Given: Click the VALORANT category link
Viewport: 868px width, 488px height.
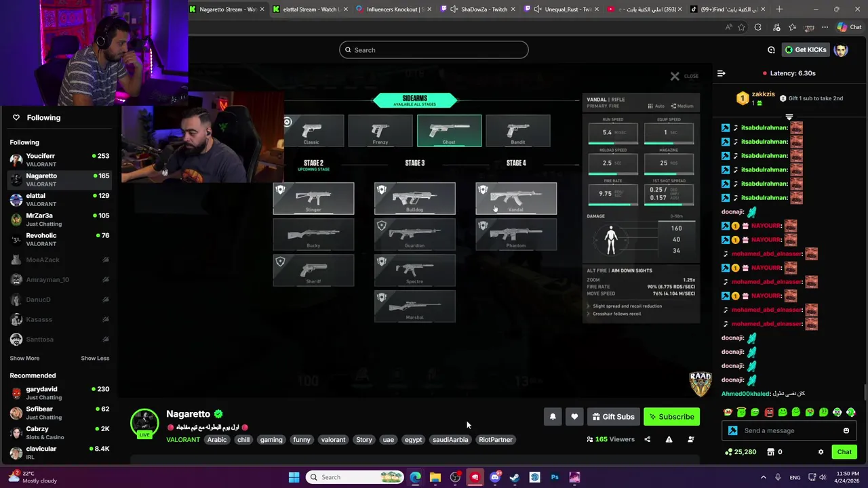Looking at the screenshot, I should pyautogui.click(x=183, y=440).
